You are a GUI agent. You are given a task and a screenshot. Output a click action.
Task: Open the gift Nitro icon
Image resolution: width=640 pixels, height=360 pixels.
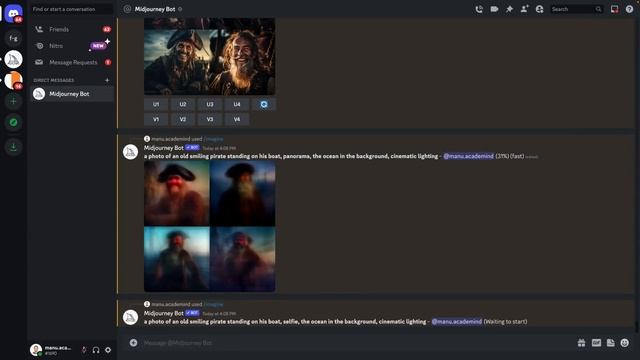(x=582, y=343)
